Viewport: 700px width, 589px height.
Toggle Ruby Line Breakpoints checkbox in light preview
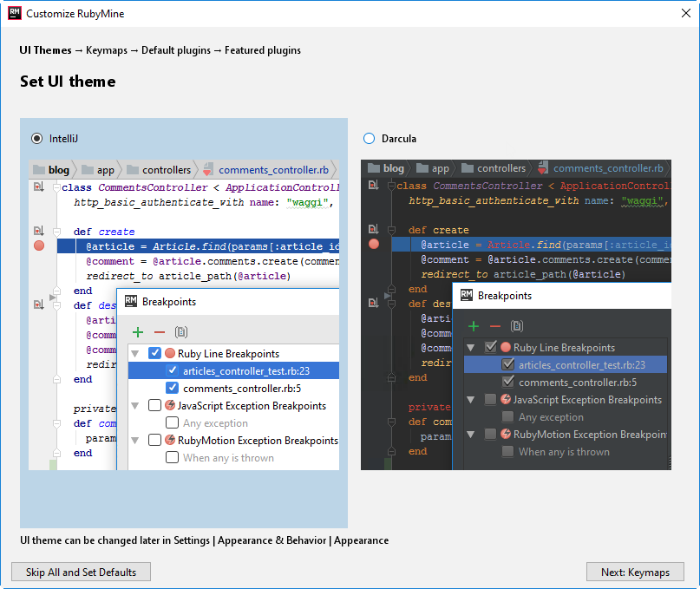154,353
